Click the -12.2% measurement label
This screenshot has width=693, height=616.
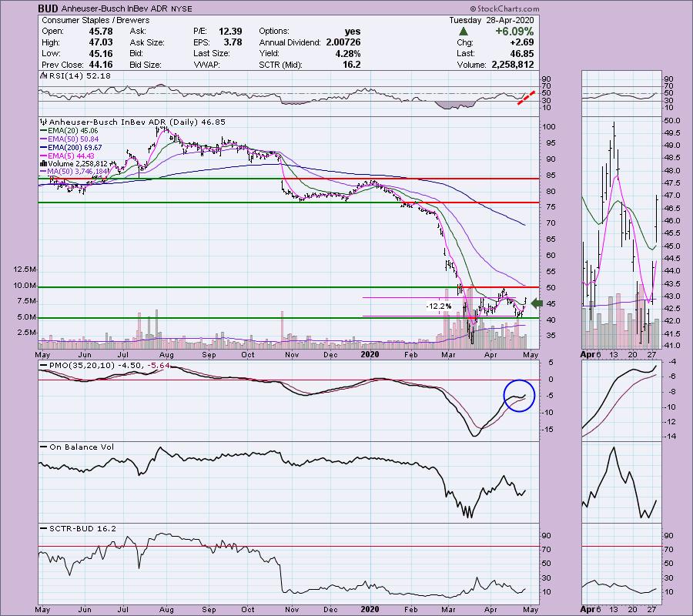click(439, 306)
